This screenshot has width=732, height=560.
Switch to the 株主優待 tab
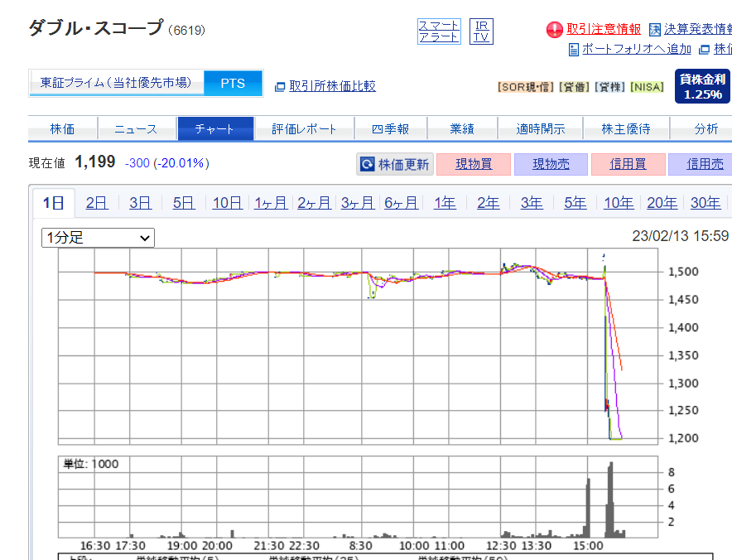pyautogui.click(x=626, y=128)
